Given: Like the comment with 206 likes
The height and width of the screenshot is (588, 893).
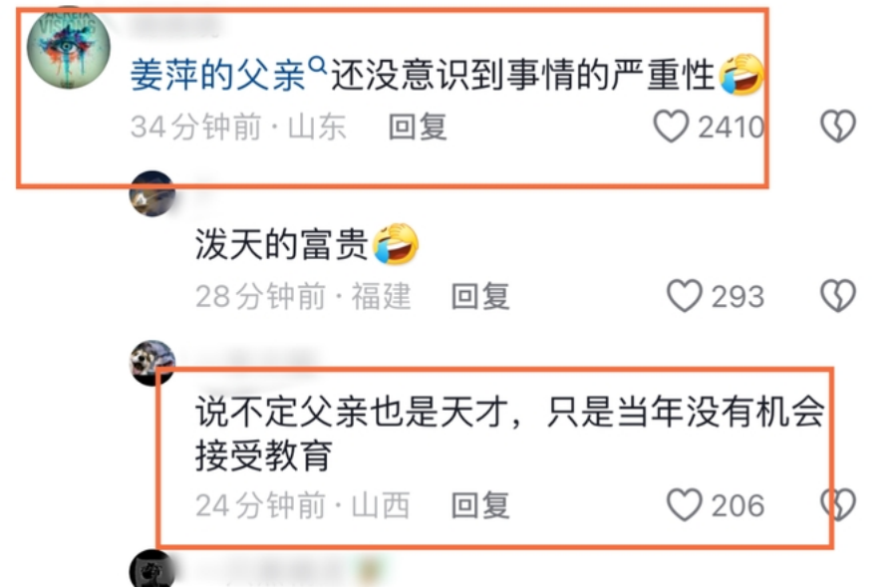Looking at the screenshot, I should 684,505.
